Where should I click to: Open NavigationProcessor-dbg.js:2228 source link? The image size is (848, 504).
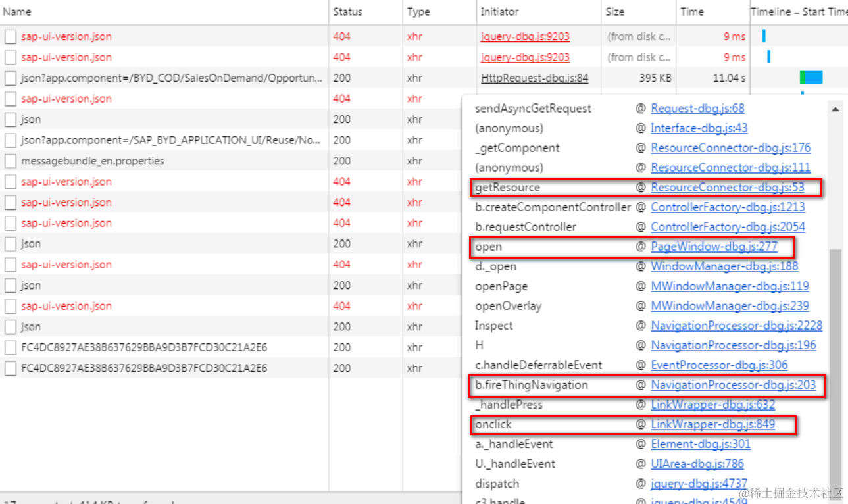[x=736, y=326]
